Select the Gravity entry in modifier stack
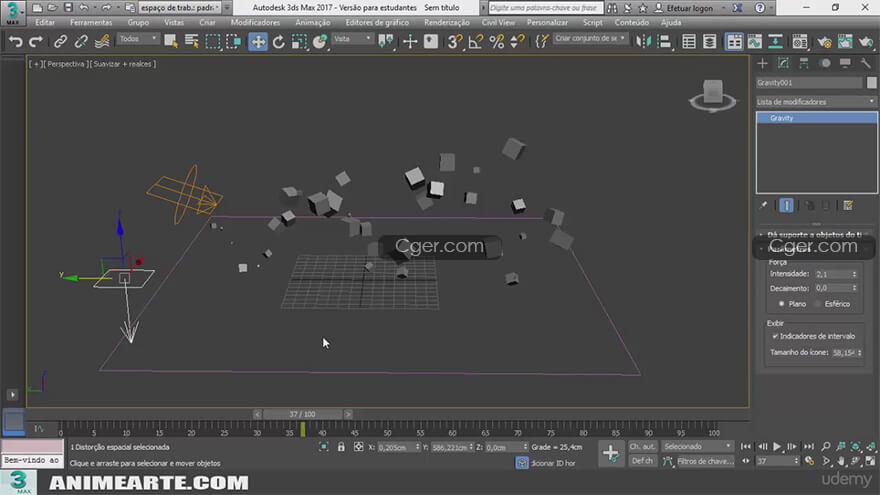 [817, 118]
